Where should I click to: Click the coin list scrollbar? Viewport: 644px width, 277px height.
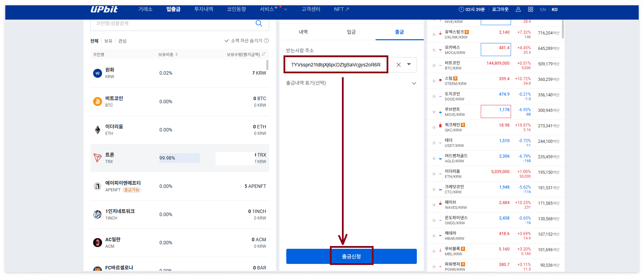click(x=267, y=65)
